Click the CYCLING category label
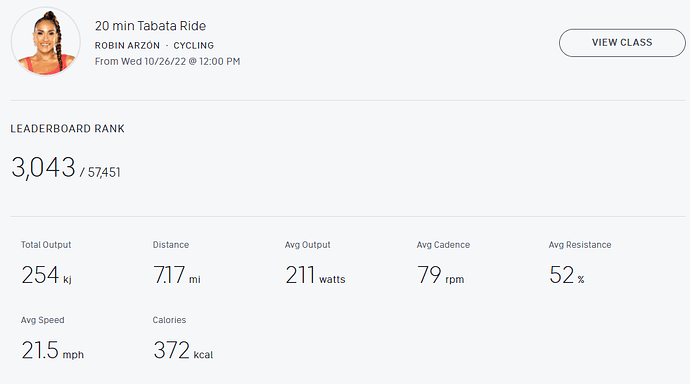 tap(194, 45)
